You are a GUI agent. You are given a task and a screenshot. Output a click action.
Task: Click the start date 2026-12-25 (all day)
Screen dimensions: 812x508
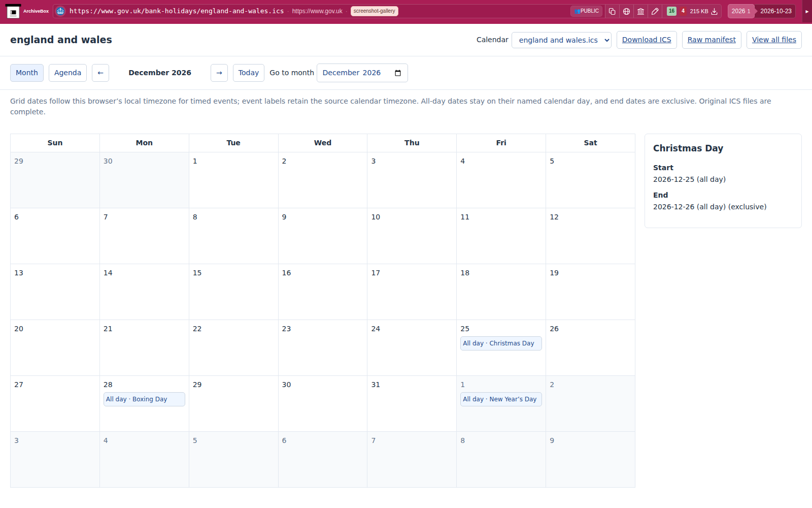689,179
